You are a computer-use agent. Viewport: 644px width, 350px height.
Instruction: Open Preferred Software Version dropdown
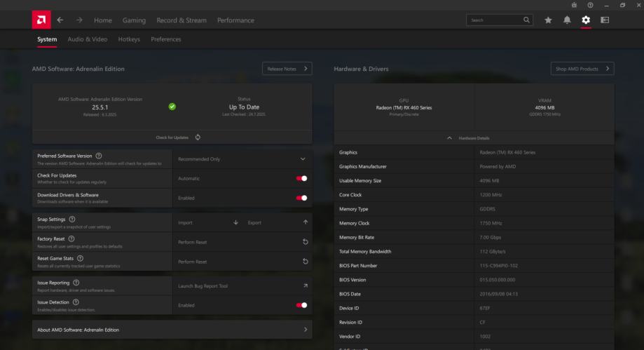click(242, 159)
